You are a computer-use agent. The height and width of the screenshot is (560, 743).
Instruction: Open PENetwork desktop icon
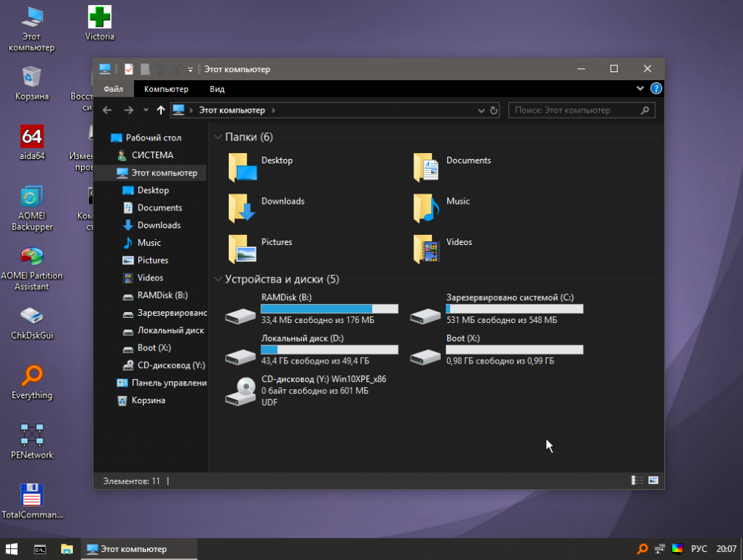pyautogui.click(x=32, y=442)
